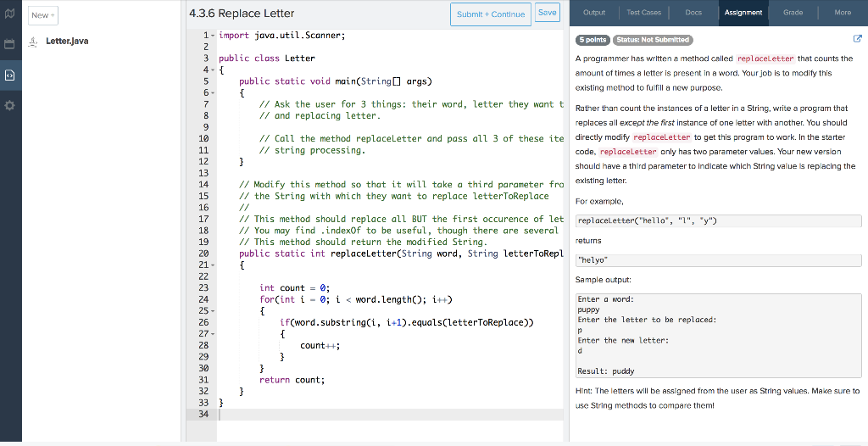Open the Test Cases tab
The width and height of the screenshot is (868, 446).
tap(644, 13)
